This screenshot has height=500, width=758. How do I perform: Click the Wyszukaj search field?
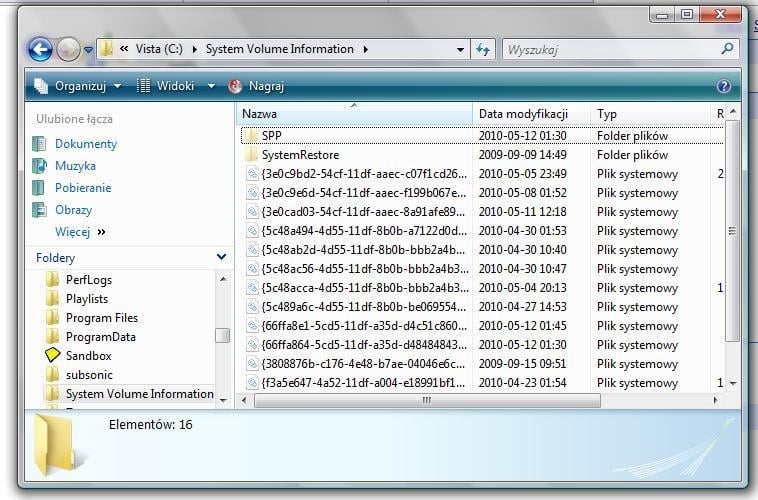[610, 49]
